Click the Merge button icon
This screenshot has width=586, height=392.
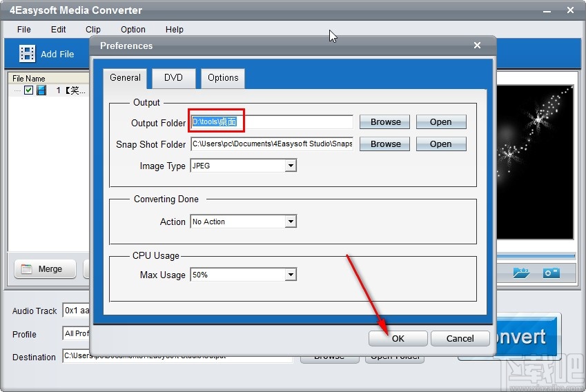[x=26, y=269]
